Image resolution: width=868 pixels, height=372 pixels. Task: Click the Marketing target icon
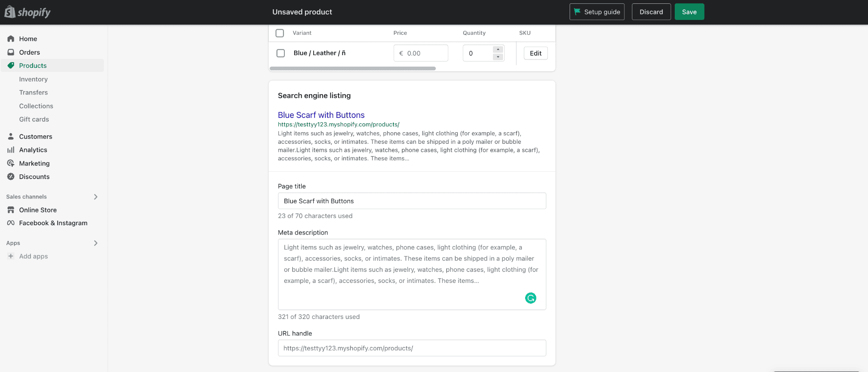(x=11, y=163)
